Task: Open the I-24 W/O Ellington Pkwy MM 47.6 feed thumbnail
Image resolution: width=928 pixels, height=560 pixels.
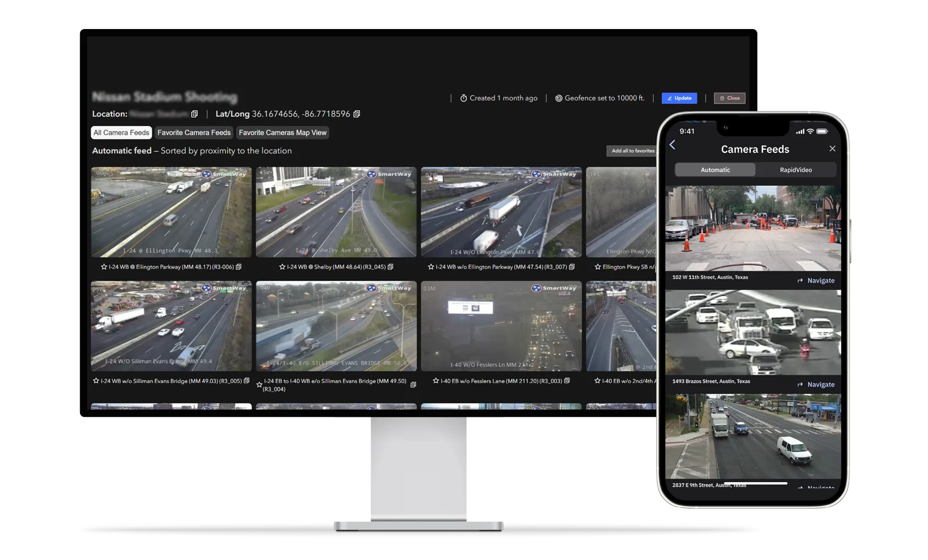Action: (x=501, y=212)
